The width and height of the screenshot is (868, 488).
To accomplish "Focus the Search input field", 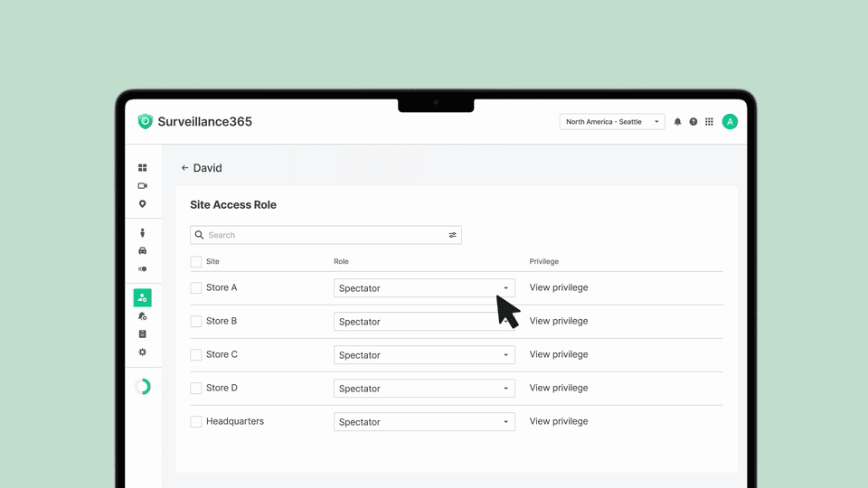I will (x=325, y=235).
